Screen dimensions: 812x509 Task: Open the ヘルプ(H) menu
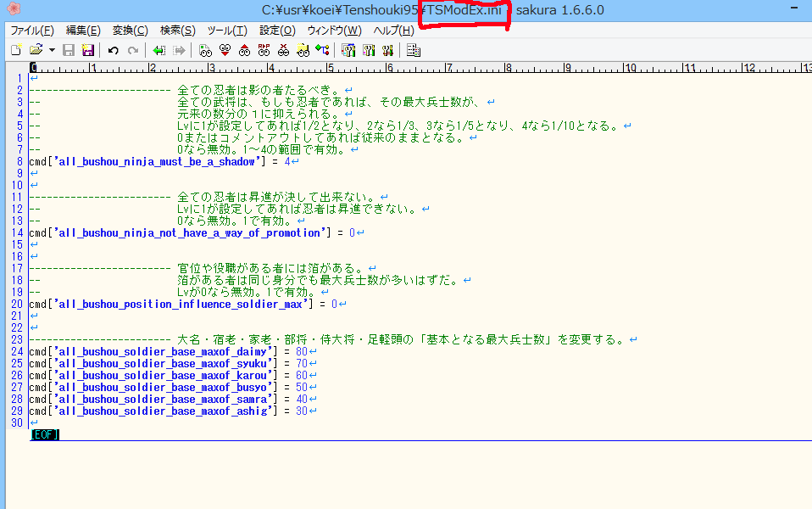[x=394, y=30]
